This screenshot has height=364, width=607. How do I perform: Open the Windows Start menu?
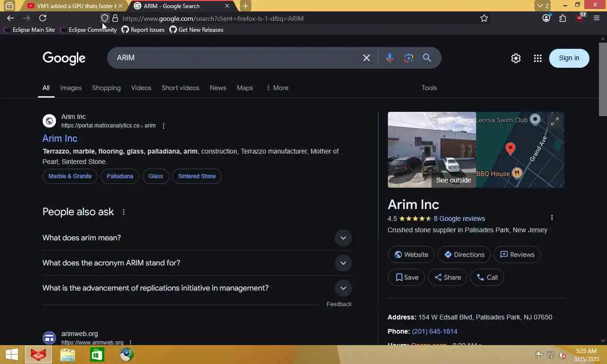coord(11,355)
